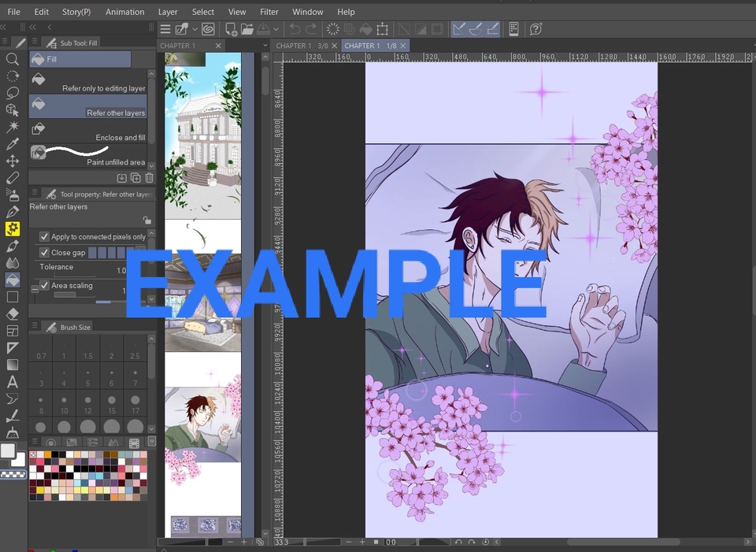Click the Auto select magic wand tool
This screenshot has width=756, height=552.
coord(13,127)
